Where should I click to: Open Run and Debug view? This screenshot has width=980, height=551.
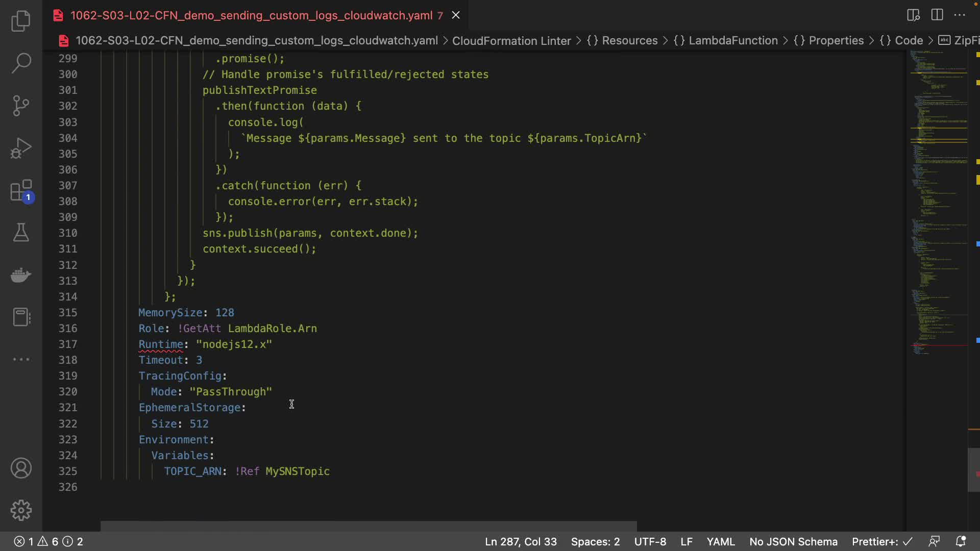pos(21,148)
